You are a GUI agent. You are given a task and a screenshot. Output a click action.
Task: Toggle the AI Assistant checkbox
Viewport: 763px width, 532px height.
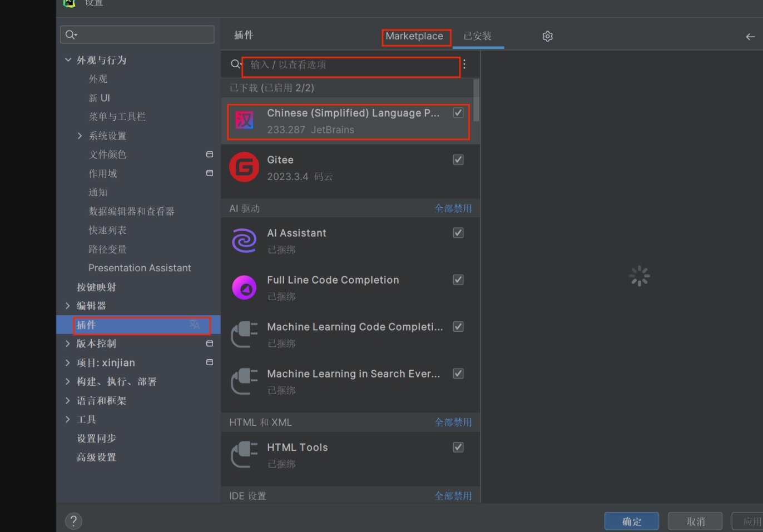click(x=458, y=233)
